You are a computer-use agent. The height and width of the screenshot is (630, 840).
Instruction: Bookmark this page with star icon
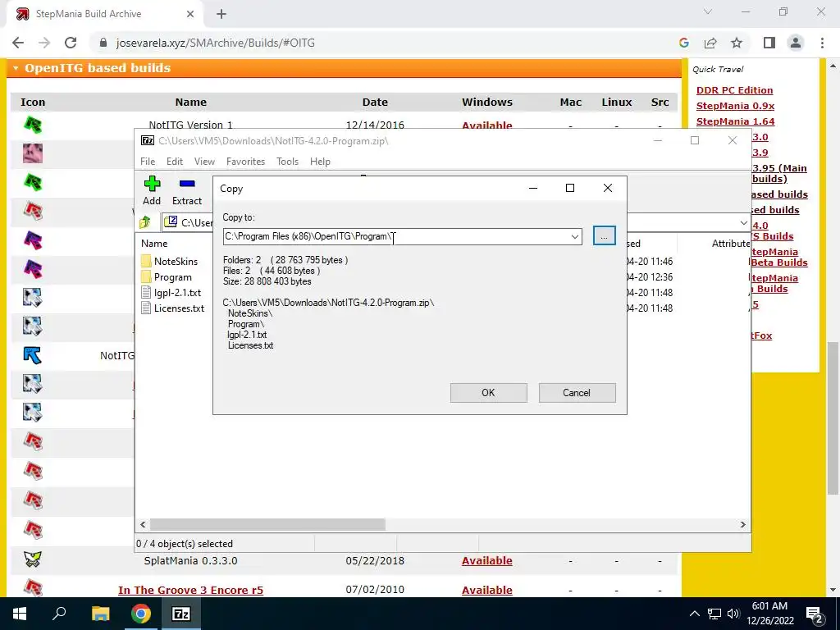737,43
